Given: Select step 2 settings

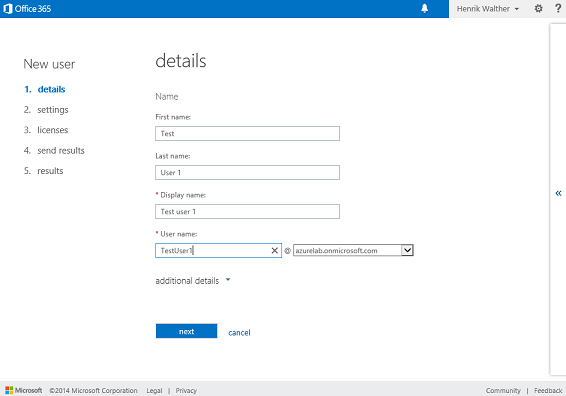Looking at the screenshot, I should (x=46, y=110).
